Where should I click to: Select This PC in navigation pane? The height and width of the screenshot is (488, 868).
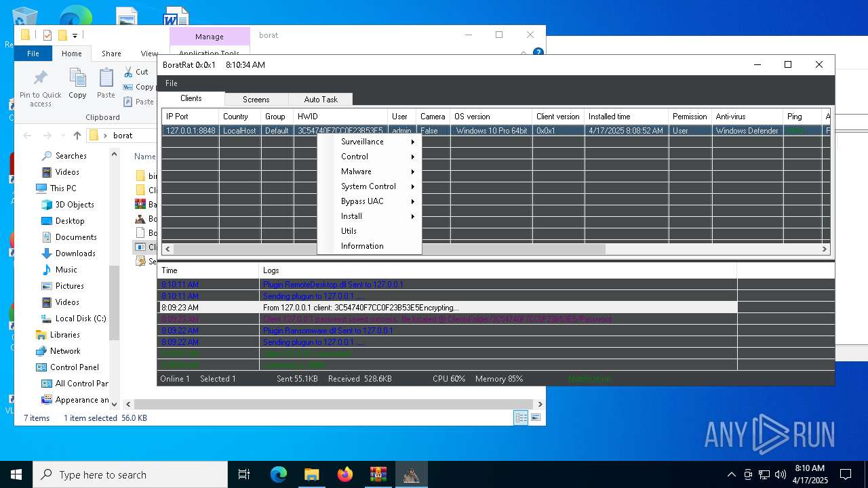click(63, 188)
